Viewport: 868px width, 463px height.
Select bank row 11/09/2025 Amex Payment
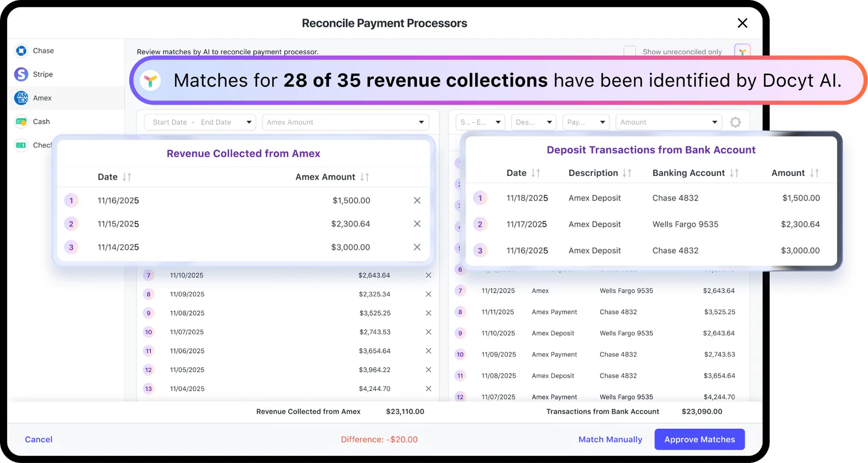(599, 354)
